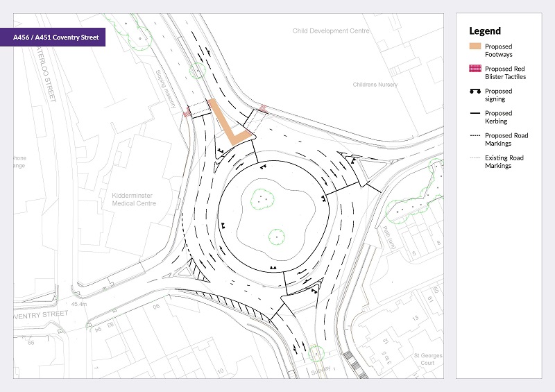The height and width of the screenshot is (392, 555).
Task: Click the Existing Road Markings legend text
Action: (x=504, y=162)
